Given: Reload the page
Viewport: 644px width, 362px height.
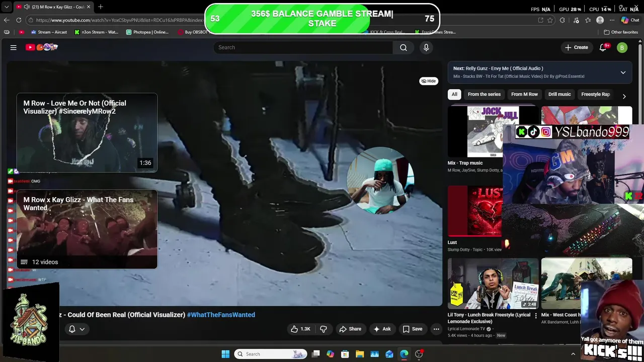Looking at the screenshot, I should [x=19, y=20].
